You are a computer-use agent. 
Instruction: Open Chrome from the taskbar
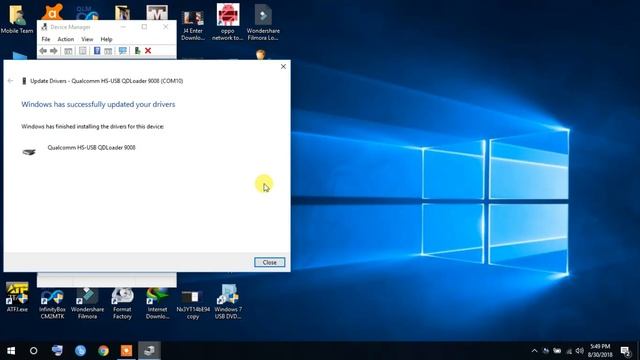103,351
